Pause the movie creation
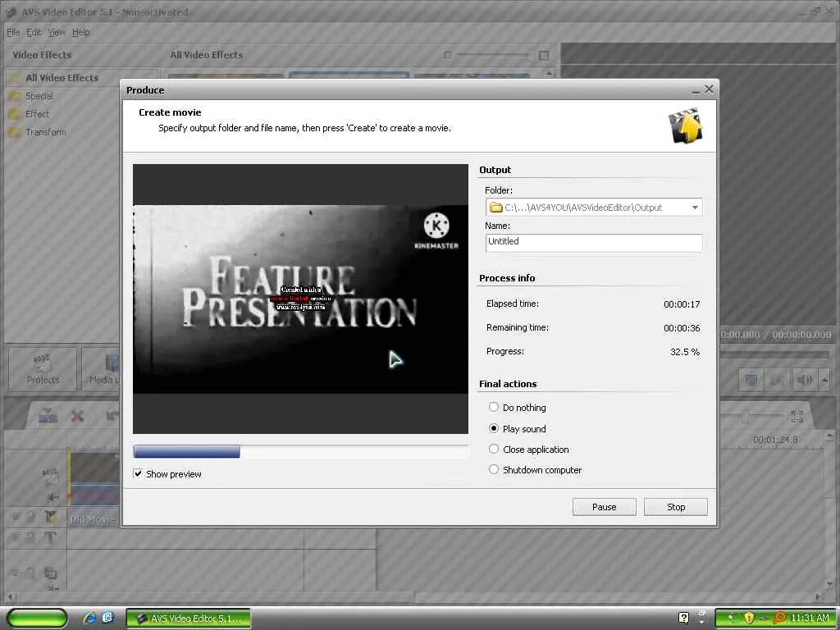Image resolution: width=840 pixels, height=630 pixels. pyautogui.click(x=604, y=507)
